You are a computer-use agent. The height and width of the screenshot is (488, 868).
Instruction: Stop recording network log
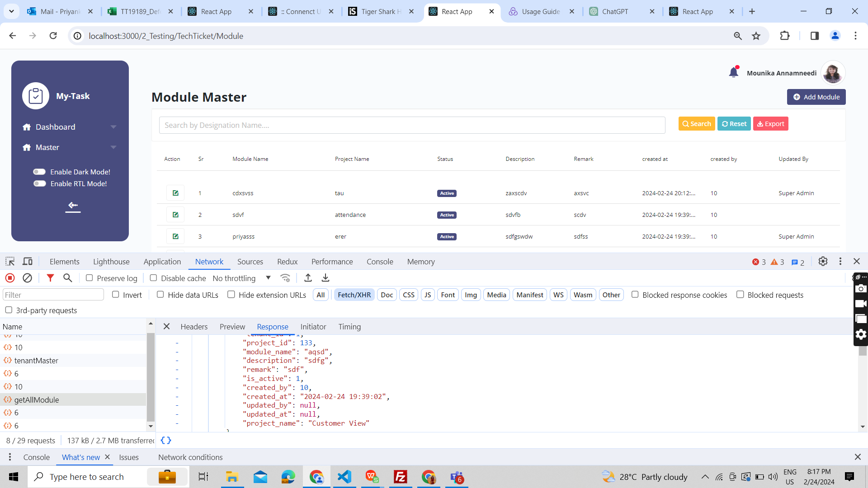10,278
